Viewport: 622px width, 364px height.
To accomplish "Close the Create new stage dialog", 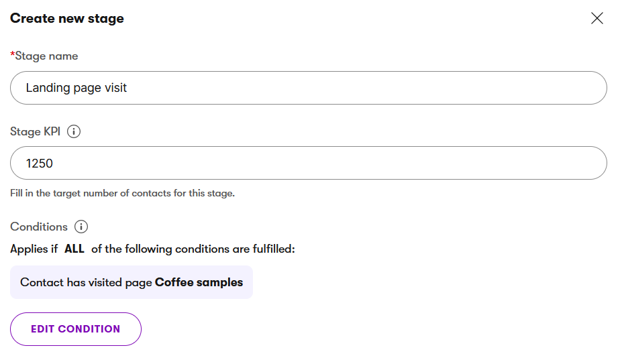I will coord(597,19).
